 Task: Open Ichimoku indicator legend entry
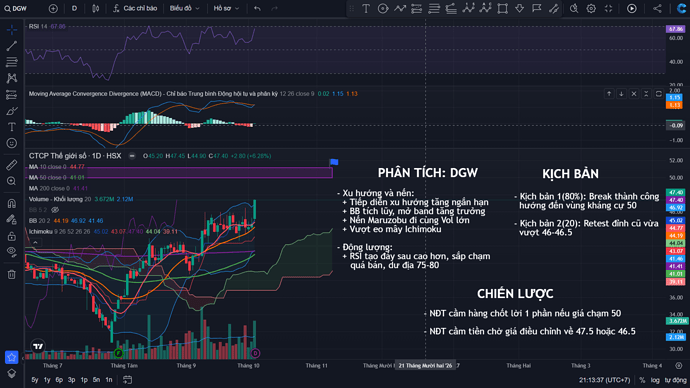[x=39, y=231]
